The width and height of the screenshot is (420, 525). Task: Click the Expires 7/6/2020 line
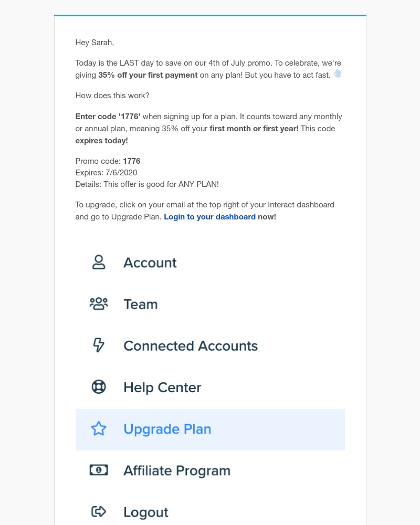point(106,172)
